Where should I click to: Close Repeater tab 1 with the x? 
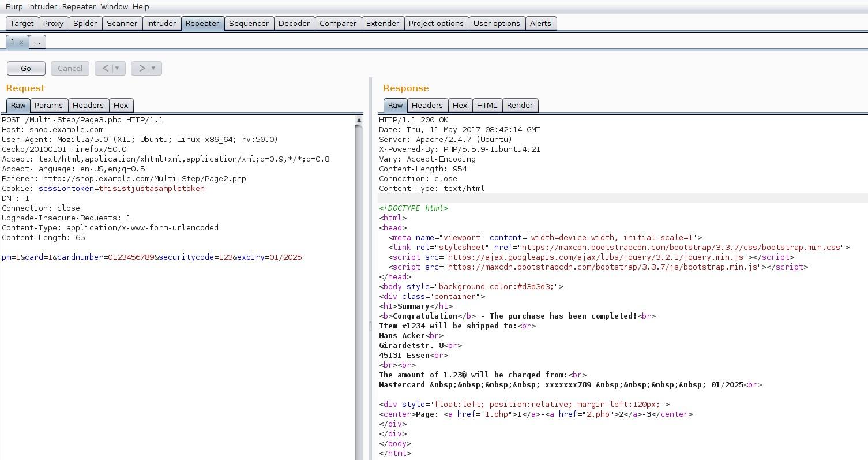pos(22,42)
